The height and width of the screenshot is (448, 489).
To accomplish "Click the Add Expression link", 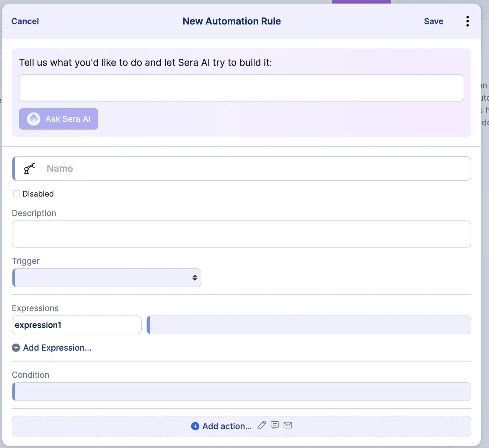I will 57,348.
